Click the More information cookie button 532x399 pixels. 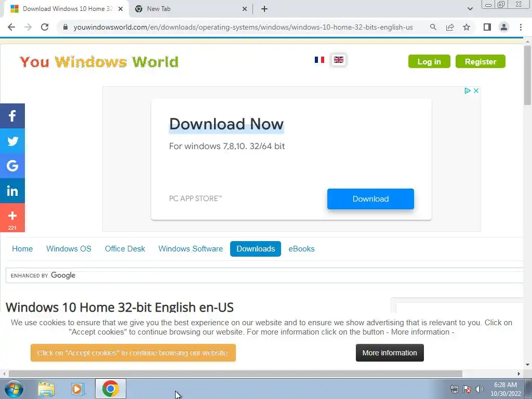coord(390,353)
